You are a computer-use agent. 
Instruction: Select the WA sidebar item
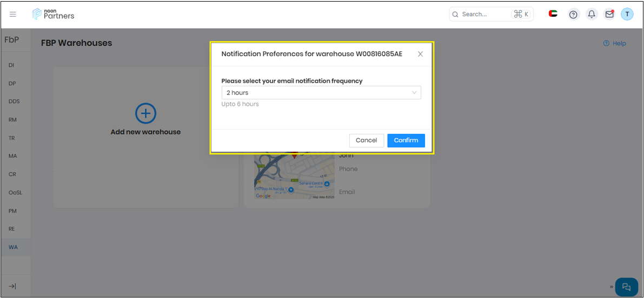pyautogui.click(x=13, y=247)
